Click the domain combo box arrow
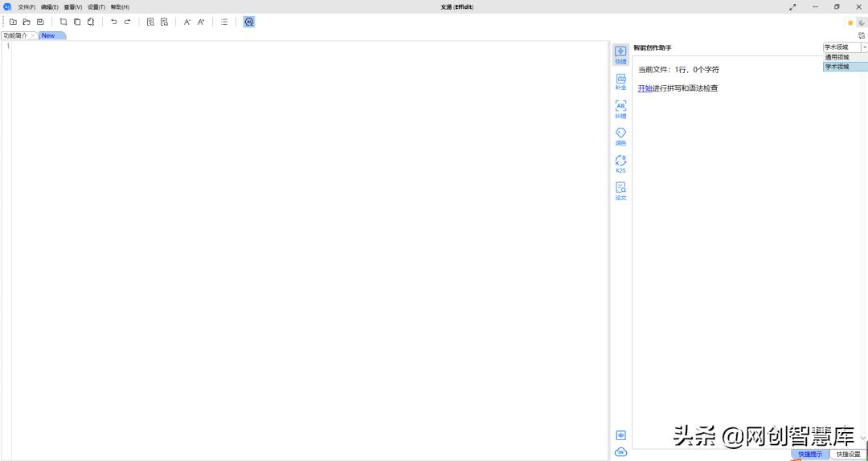 point(865,47)
